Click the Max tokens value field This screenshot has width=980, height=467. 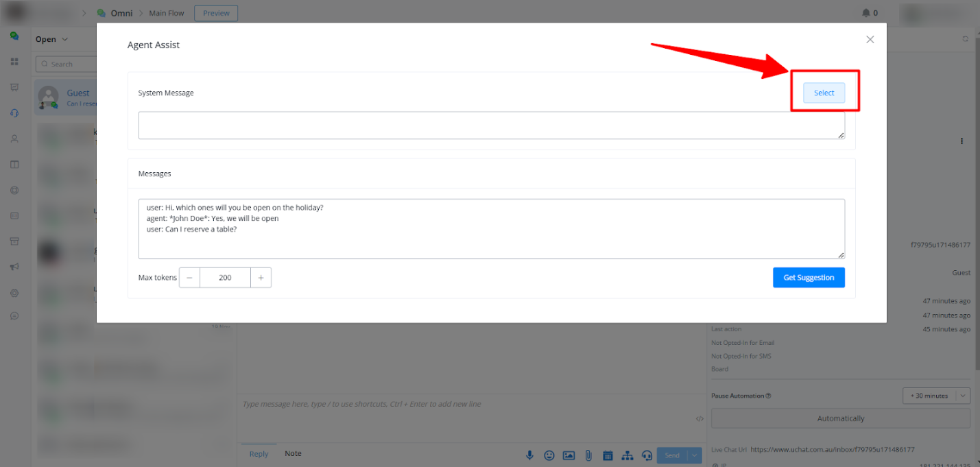225,278
